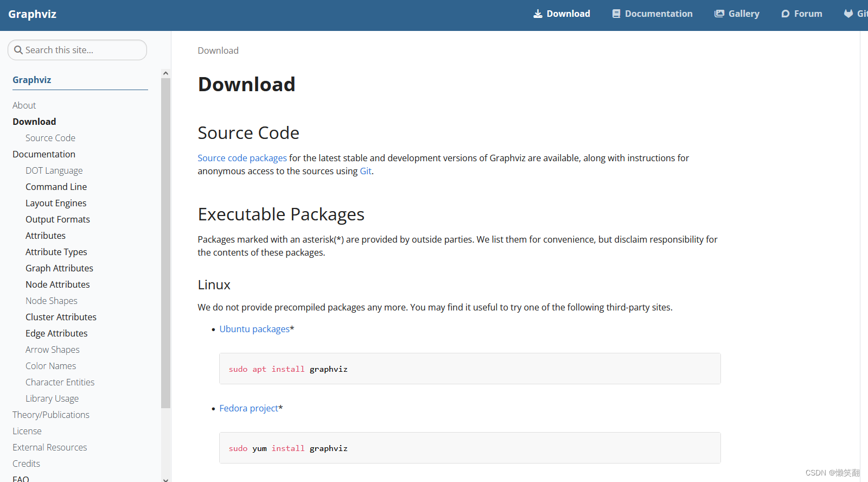868x482 pixels.
Task: Open Output Formats sidebar page
Action: [x=58, y=219]
